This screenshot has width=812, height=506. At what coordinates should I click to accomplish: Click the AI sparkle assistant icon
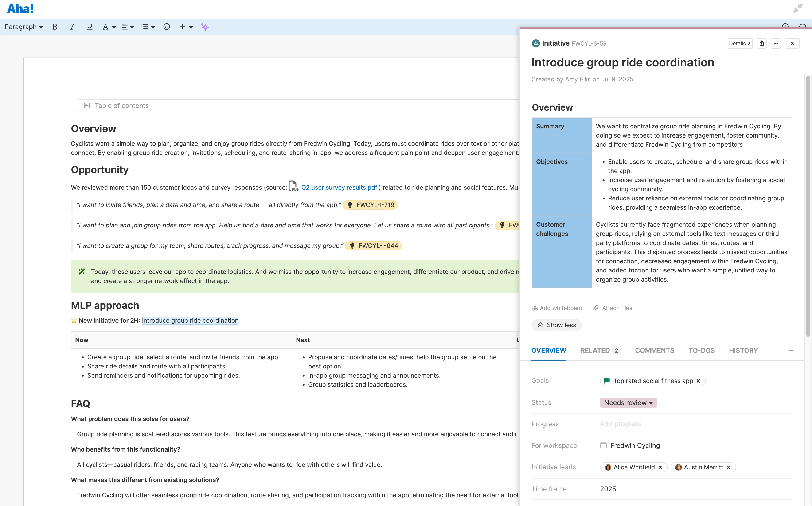pyautogui.click(x=205, y=27)
